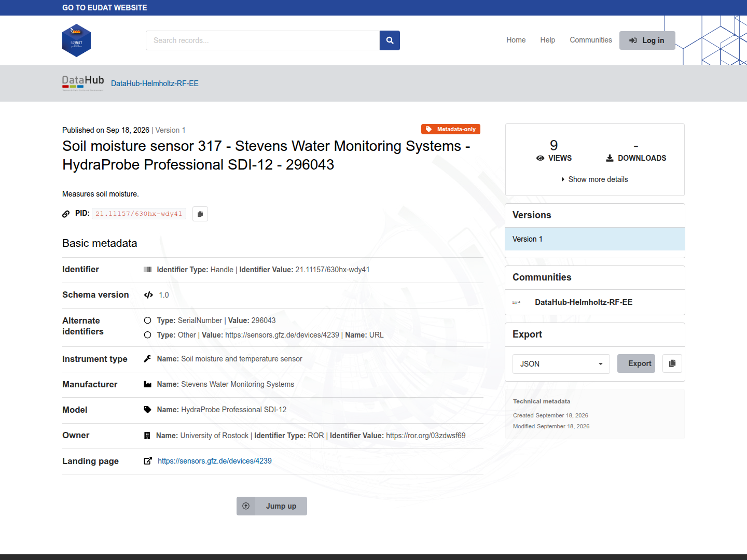This screenshot has height=560, width=747.
Task: Click the code icon beside Schema version
Action: pyautogui.click(x=148, y=295)
